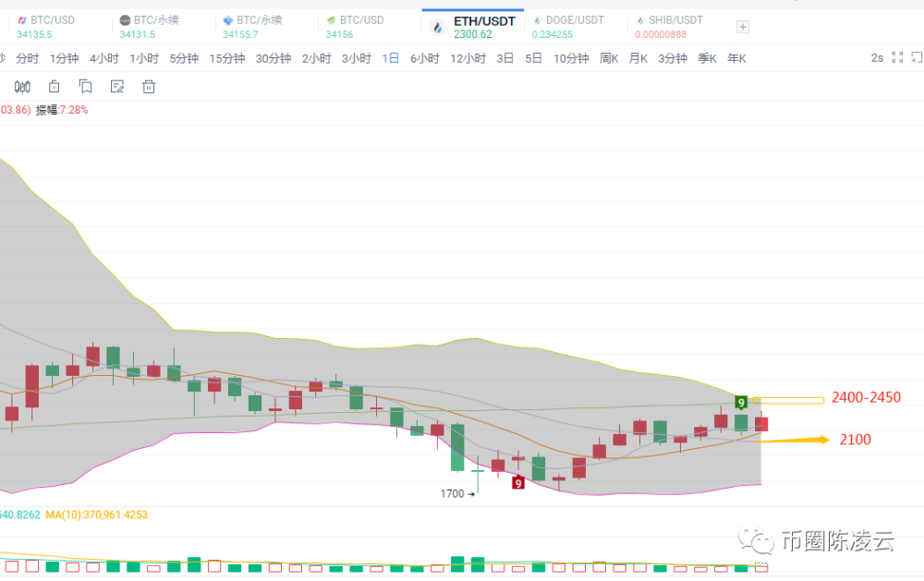The image size is (924, 581).
Task: Select the 15分钟 timeframe
Action: pos(227,58)
